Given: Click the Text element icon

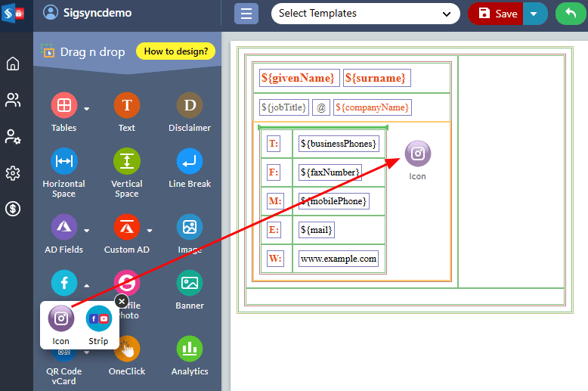Looking at the screenshot, I should 126,105.
